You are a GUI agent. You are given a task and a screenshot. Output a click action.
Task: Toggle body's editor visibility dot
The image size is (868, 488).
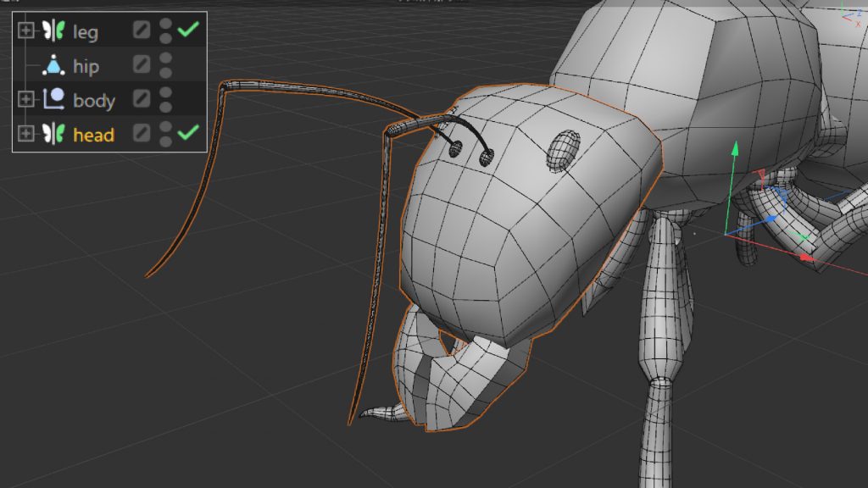tap(165, 94)
